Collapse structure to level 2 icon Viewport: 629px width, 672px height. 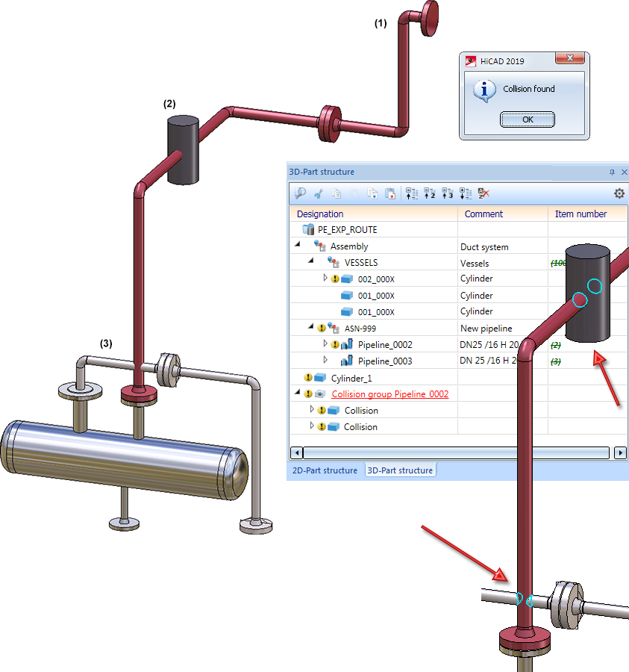pyautogui.click(x=430, y=193)
